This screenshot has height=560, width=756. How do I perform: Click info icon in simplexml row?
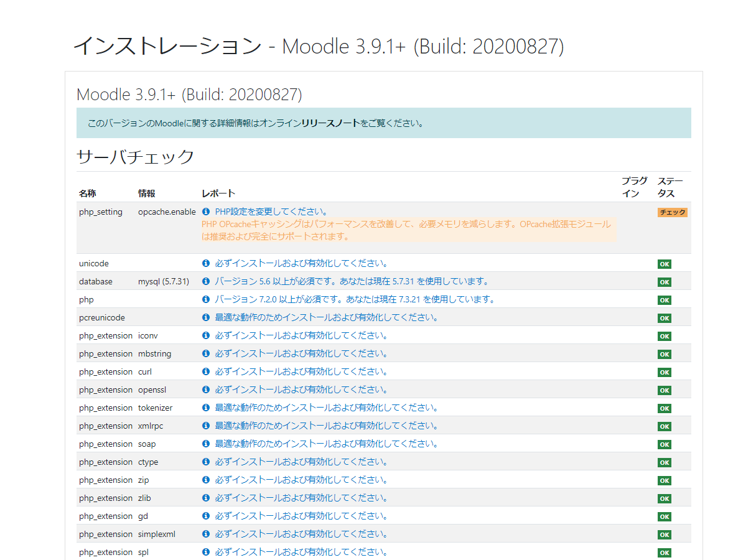[206, 534]
